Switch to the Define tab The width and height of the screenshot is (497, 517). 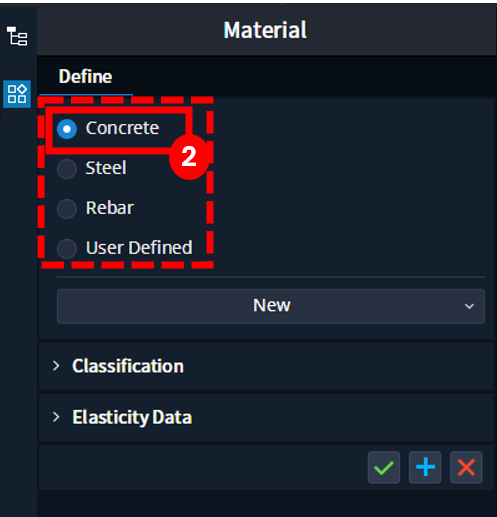pos(86,77)
